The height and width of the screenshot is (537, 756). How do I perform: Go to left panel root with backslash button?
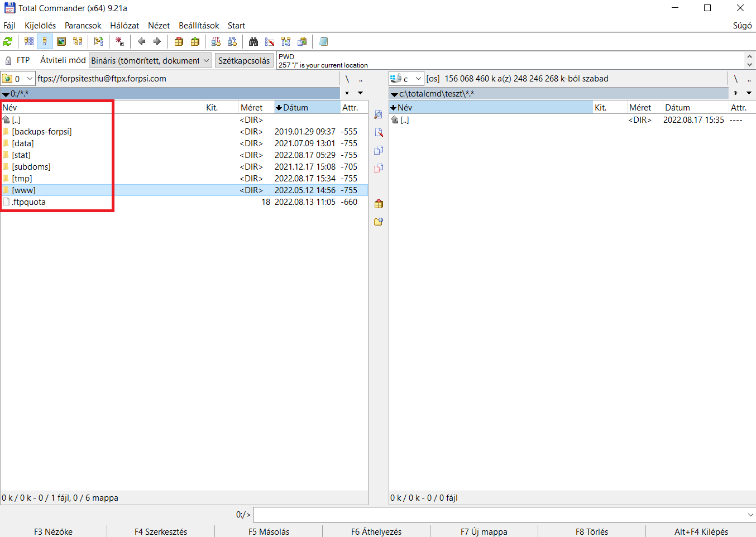[x=347, y=79]
